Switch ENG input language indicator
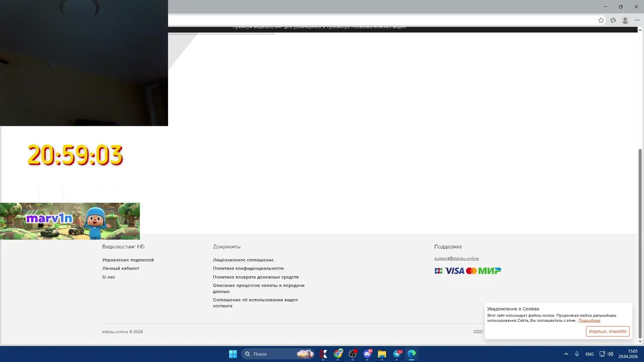 coord(589,354)
